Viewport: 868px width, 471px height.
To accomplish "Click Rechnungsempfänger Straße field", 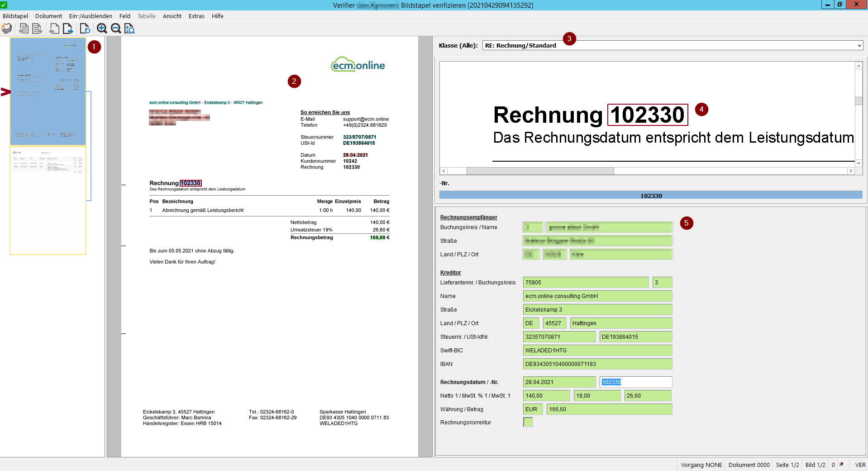I will [x=597, y=240].
